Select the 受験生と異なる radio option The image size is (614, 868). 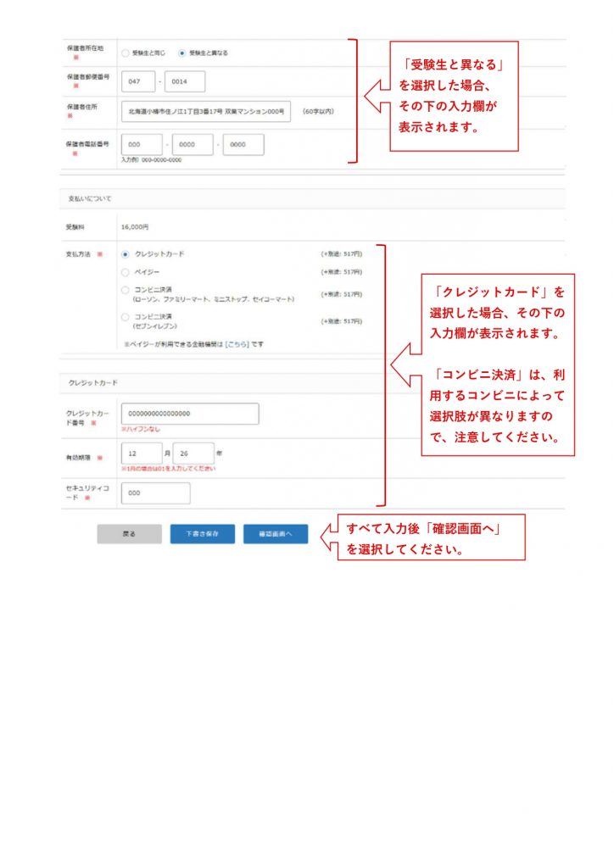tap(181, 53)
